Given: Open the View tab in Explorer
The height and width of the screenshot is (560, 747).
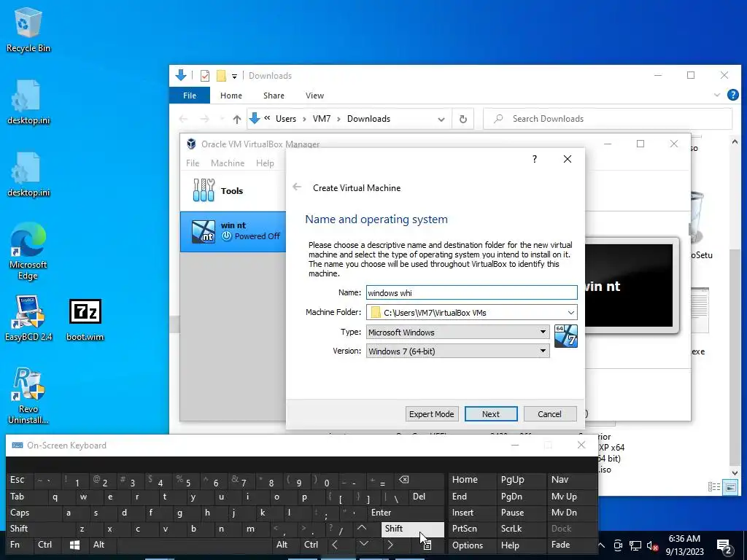Looking at the screenshot, I should (x=314, y=96).
